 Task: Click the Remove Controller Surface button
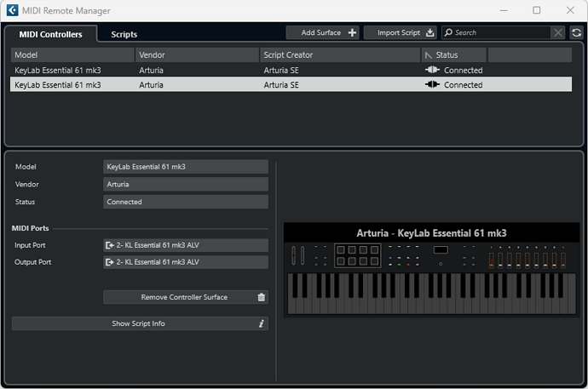(x=186, y=297)
